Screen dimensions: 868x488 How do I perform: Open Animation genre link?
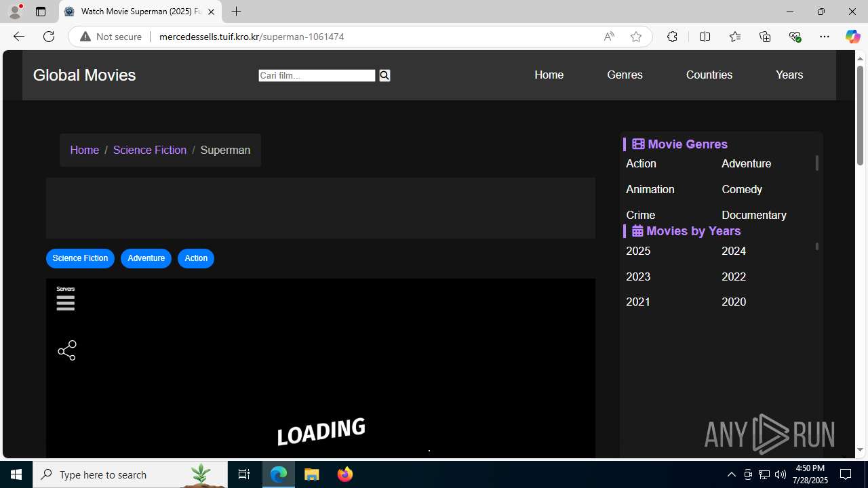pyautogui.click(x=650, y=189)
